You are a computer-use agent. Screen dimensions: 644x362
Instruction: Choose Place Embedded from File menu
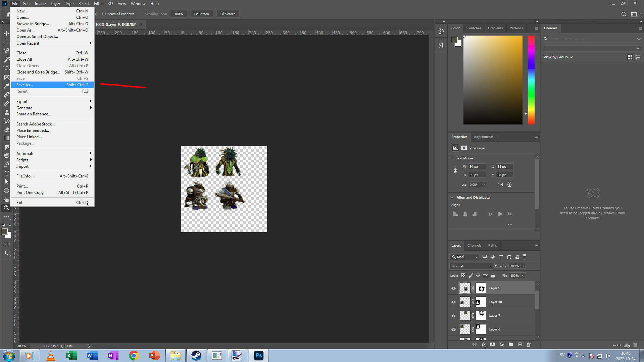click(x=52, y=131)
